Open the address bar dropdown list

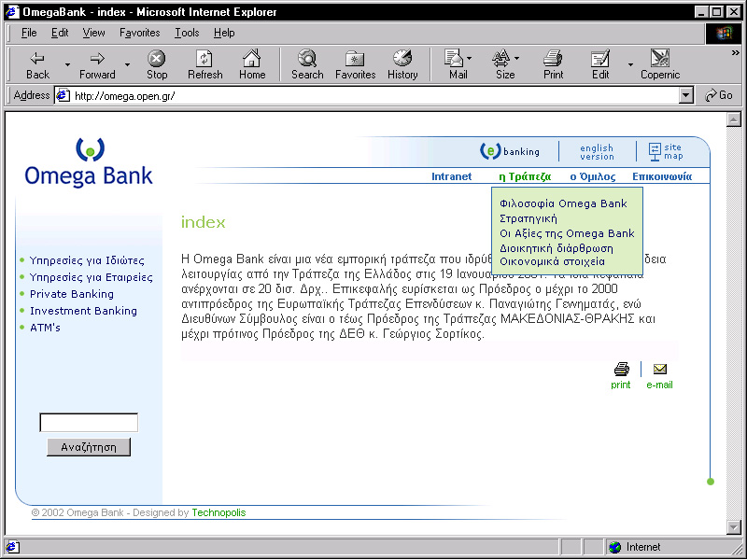(685, 96)
